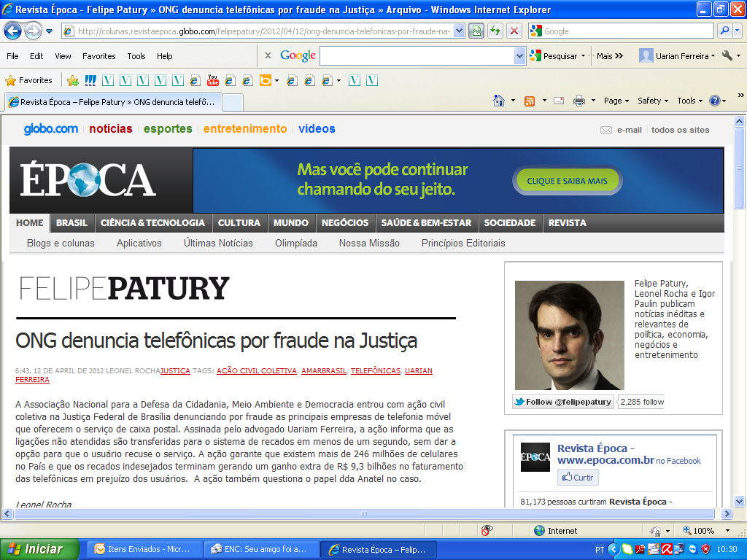
Task: Click the e-mail envelope icon on globo bar
Action: coord(606,130)
